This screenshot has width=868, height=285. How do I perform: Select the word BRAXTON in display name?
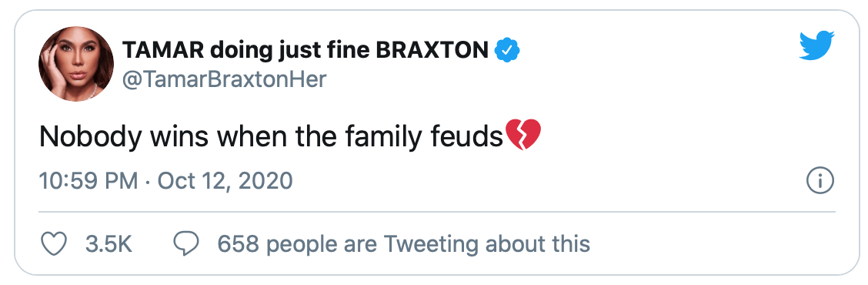(431, 52)
